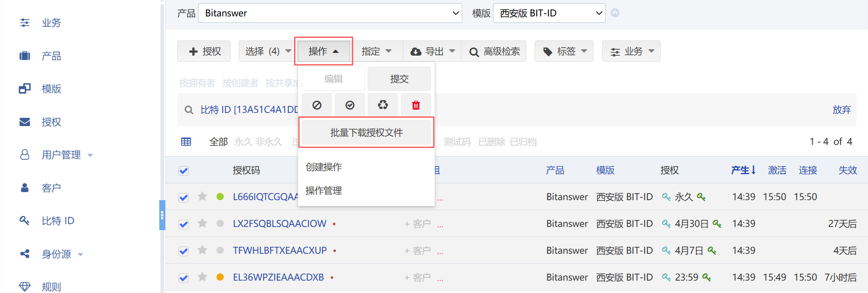Sort by the 连接 column header

(x=808, y=170)
